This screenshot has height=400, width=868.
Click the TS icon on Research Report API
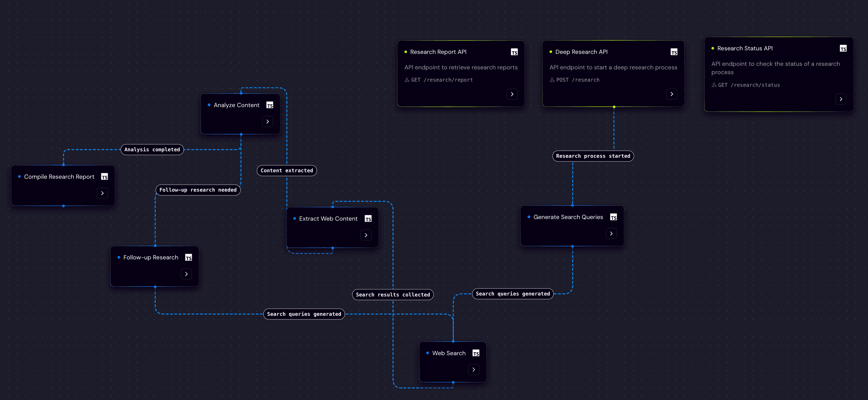(x=514, y=52)
